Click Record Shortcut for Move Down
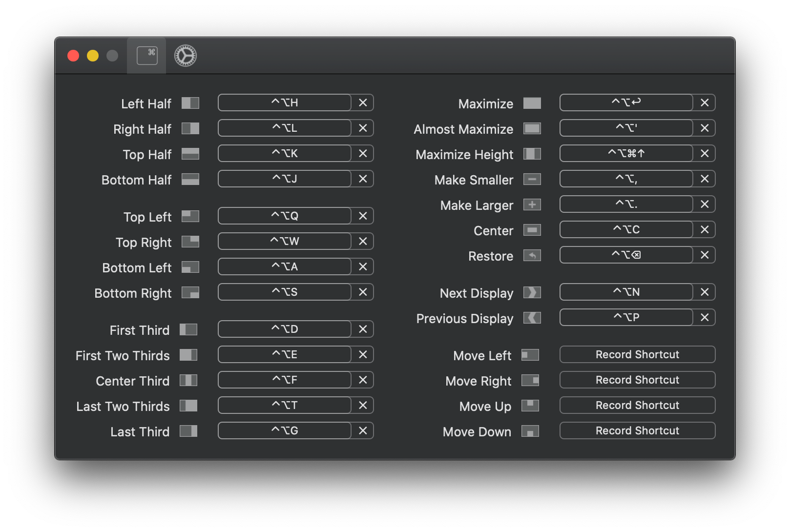This screenshot has height=532, width=790. pos(637,430)
